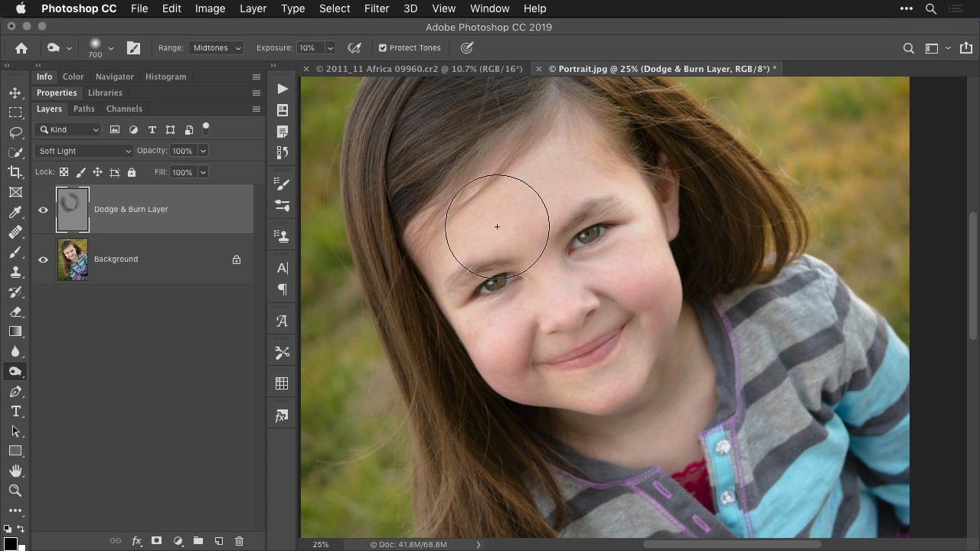The width and height of the screenshot is (980, 551).
Task: Toggle filter for pixel layers
Action: click(x=115, y=129)
